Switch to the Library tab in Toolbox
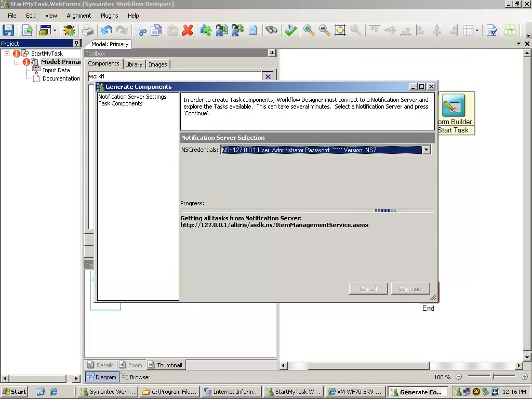Screen dimensions: 532x399 pos(134,64)
